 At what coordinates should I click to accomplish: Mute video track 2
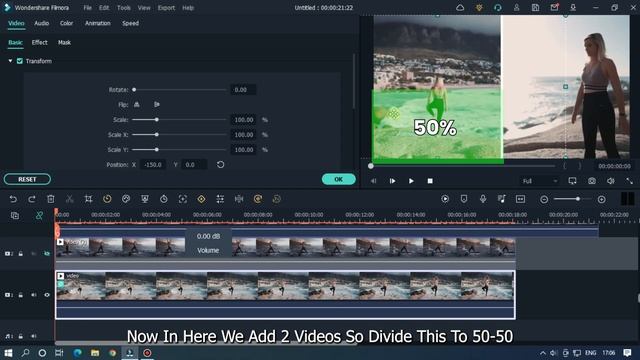coord(34,254)
